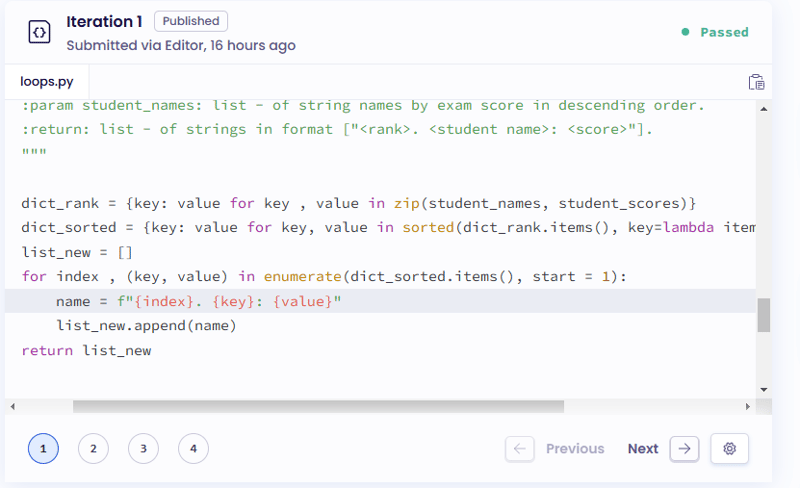The width and height of the screenshot is (800, 488).
Task: Click the Published badge
Action: (x=191, y=21)
